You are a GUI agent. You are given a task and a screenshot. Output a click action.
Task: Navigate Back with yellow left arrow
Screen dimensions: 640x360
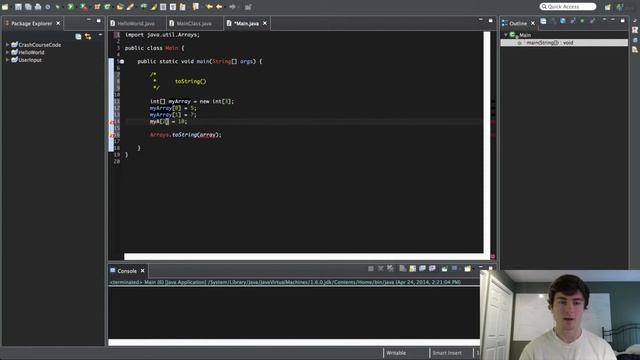coord(219,7)
